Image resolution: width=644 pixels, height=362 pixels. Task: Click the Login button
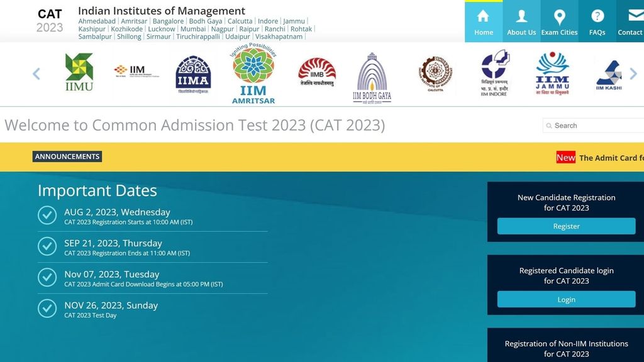pyautogui.click(x=566, y=299)
